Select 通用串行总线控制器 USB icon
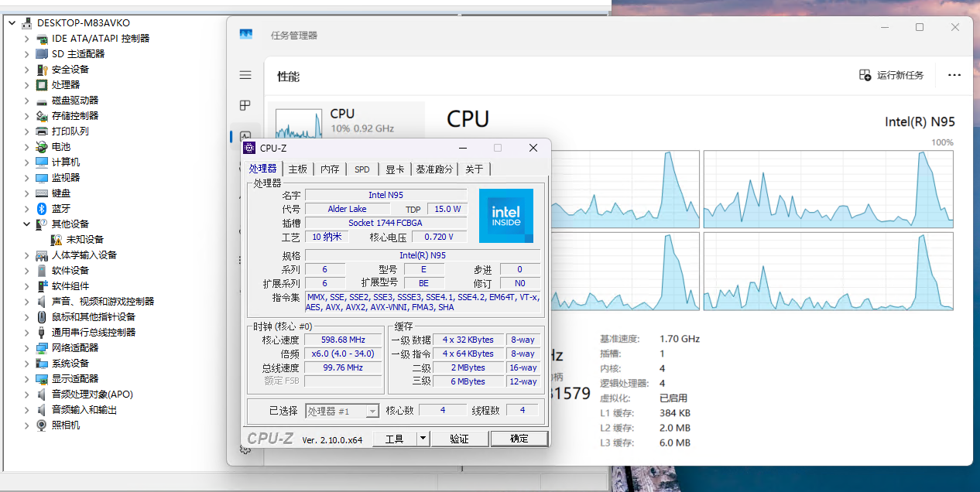Viewport: 980px width, 492px height. coord(42,332)
